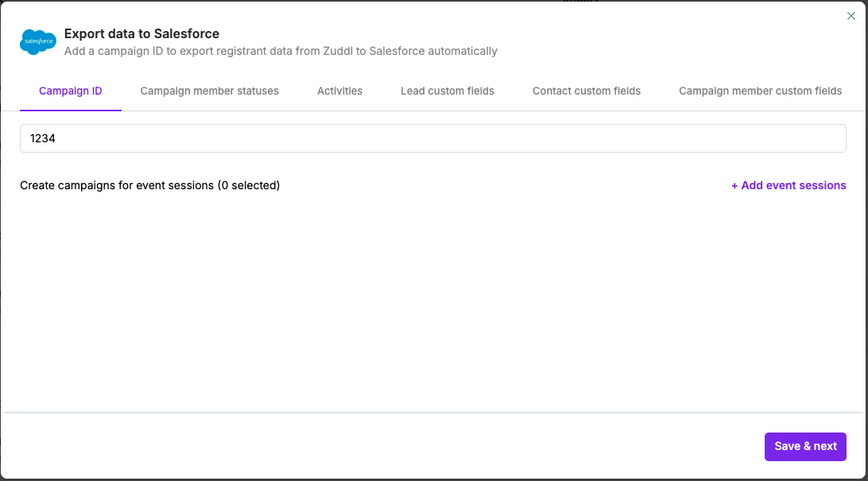Click the empty event sessions list area
Viewport: 868px width, 481px height.
click(x=433, y=302)
